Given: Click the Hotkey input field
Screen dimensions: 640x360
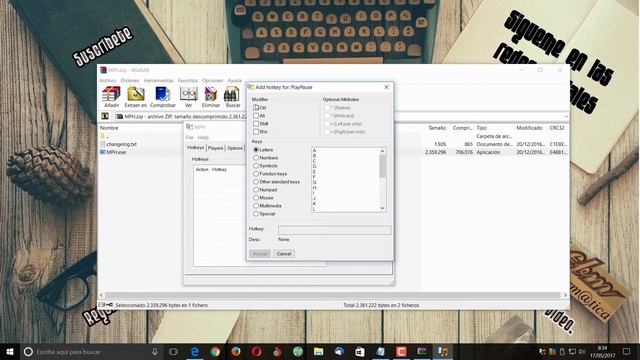Looking at the screenshot, I should pos(334,230).
